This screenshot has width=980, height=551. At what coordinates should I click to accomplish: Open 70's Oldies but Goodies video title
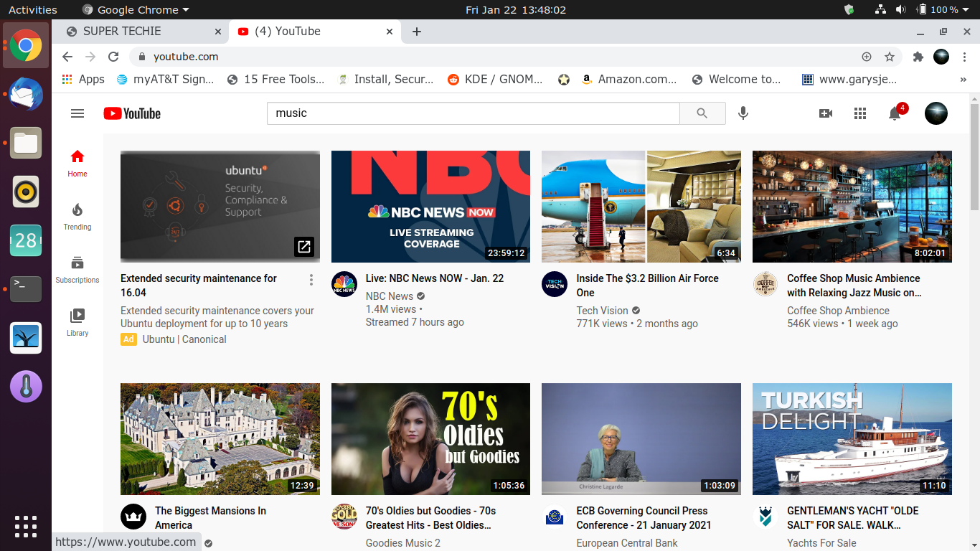430,518
